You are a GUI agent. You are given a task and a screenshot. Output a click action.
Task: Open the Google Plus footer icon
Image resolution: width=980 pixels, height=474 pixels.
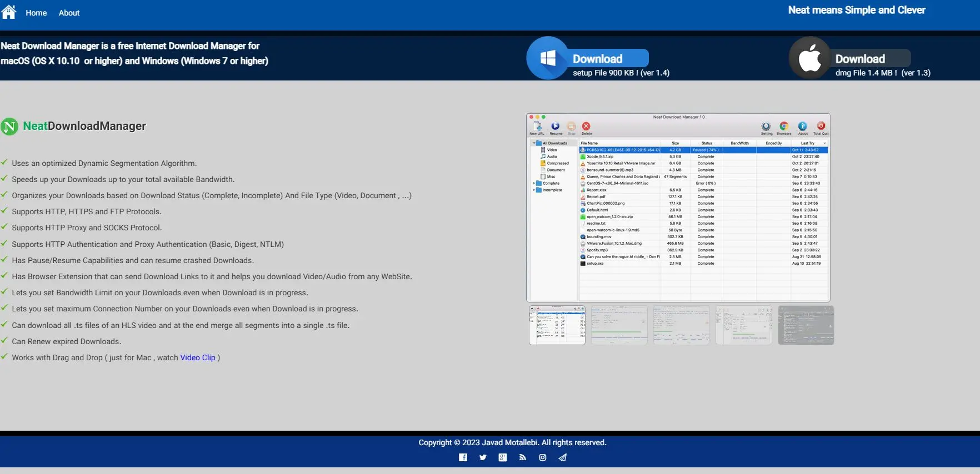[503, 457]
